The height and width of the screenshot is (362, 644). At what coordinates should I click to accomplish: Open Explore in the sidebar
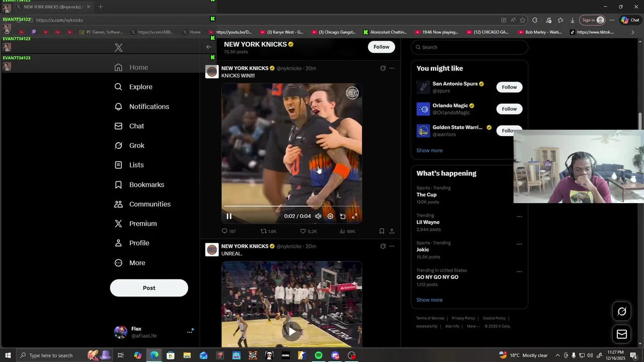click(x=133, y=87)
